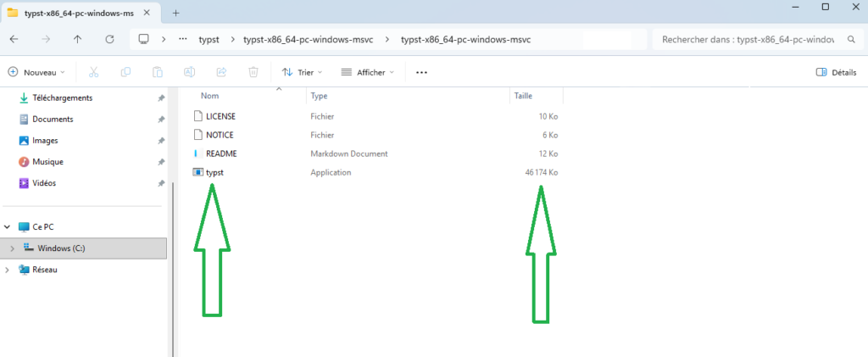This screenshot has height=357, width=868.
Task: Open the Nouveau dropdown menu
Action: [x=37, y=73]
